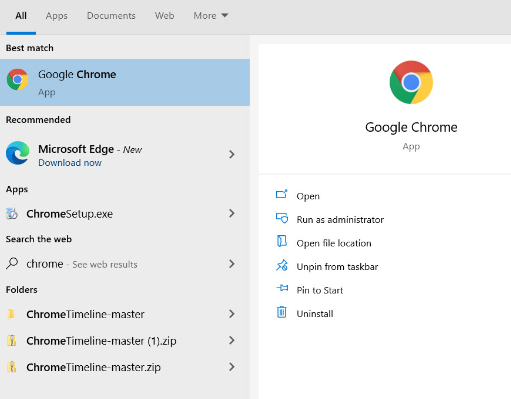511x399 pixels.
Task: Select ChromeTimeline-master.zip result
Action: click(125, 367)
